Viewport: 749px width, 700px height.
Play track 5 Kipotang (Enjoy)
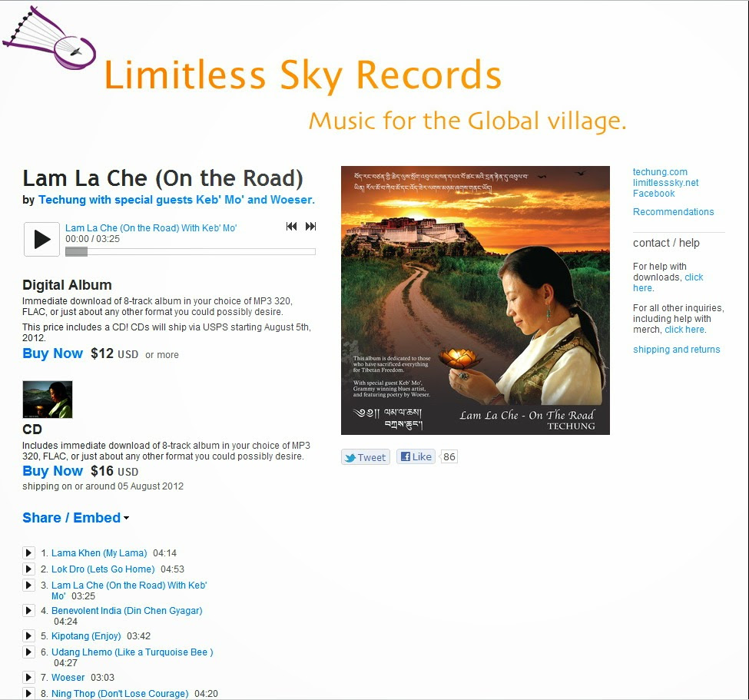(28, 636)
